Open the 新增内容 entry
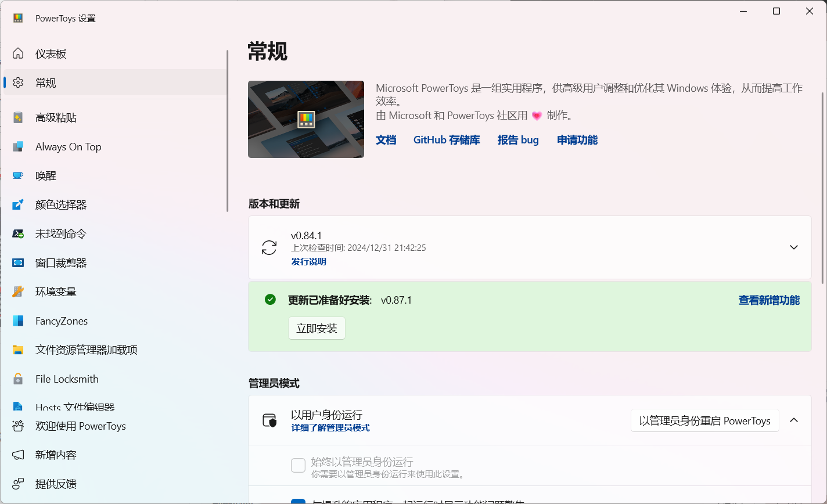Screen dimensions: 827x504 point(115,455)
